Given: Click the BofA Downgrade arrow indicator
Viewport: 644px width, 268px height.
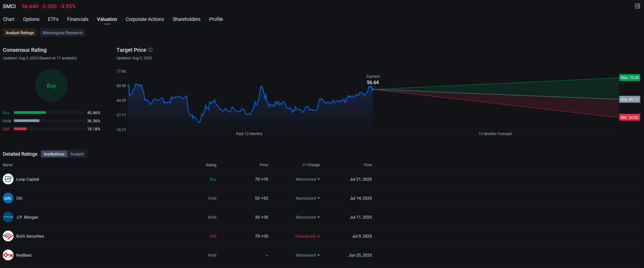Looking at the screenshot, I should pyautogui.click(x=318, y=236).
